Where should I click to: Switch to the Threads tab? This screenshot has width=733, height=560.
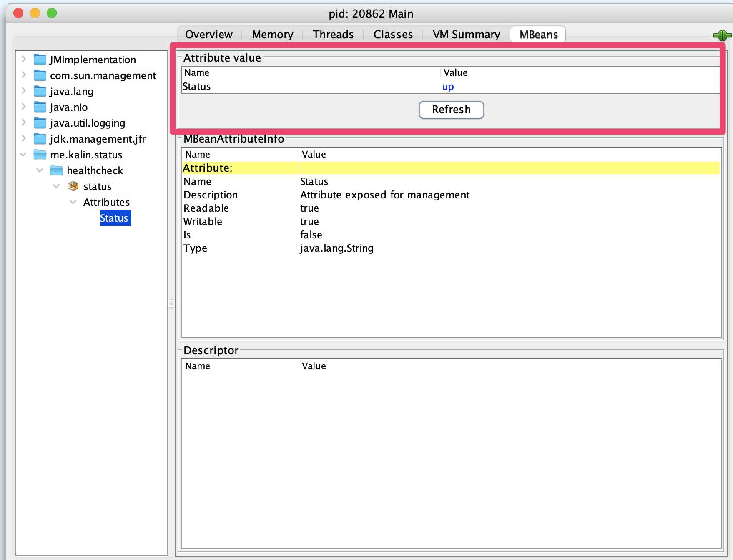click(x=333, y=35)
